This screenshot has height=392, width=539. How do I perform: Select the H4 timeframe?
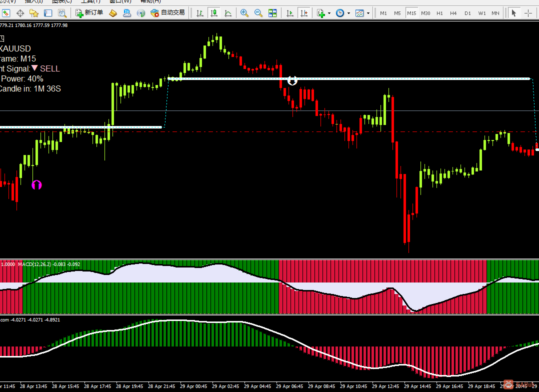[453, 13]
